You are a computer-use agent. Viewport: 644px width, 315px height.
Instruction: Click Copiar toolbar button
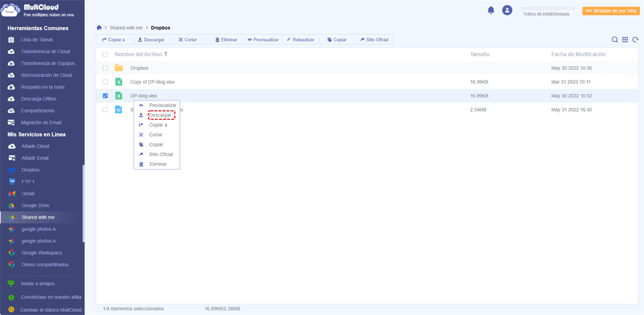click(x=337, y=40)
